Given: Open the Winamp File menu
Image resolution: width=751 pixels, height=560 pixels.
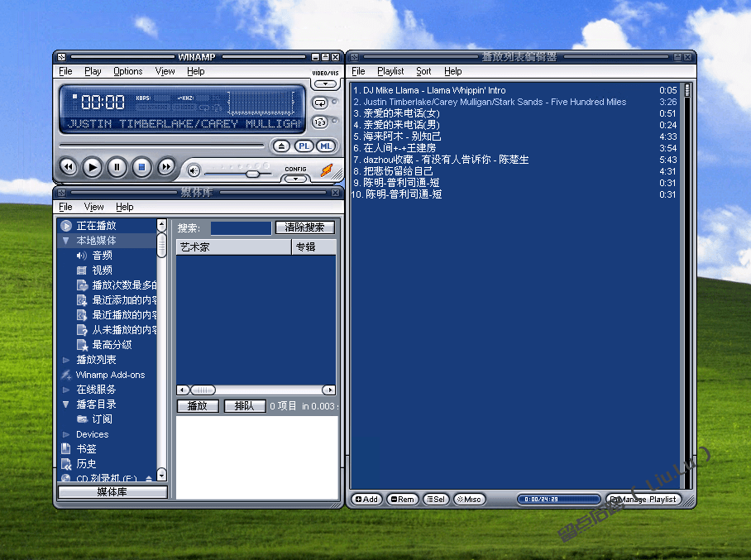Looking at the screenshot, I should click(65, 71).
